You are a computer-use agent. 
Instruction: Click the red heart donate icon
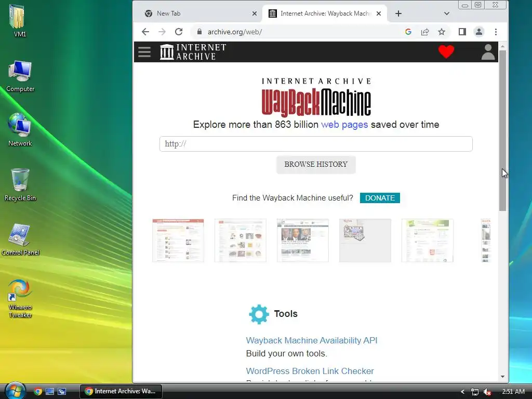[x=446, y=52]
